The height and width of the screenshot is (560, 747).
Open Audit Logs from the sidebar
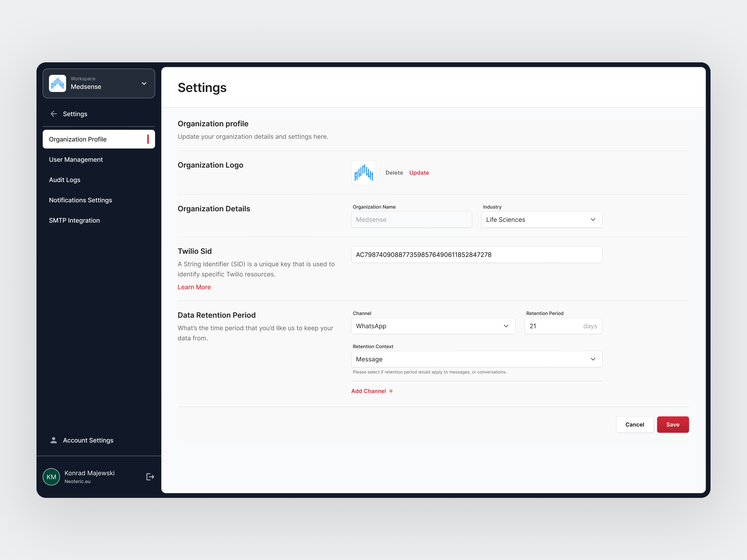pos(64,180)
